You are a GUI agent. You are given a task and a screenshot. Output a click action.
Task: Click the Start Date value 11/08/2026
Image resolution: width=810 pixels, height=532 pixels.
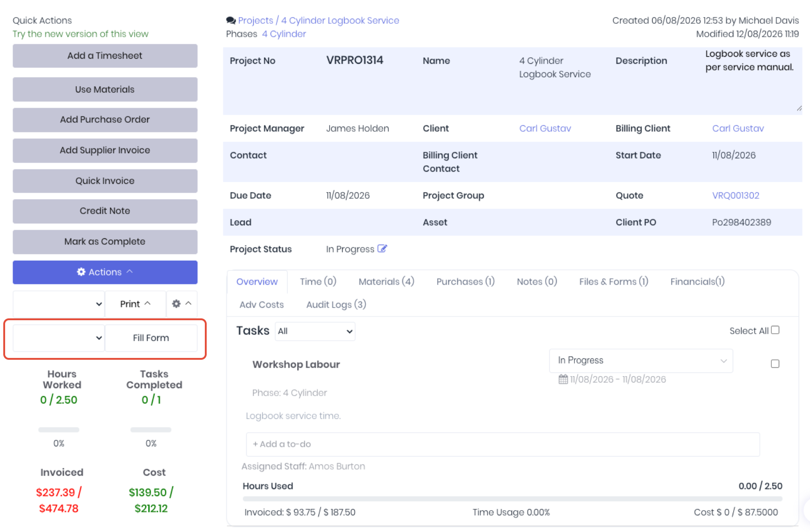(734, 155)
